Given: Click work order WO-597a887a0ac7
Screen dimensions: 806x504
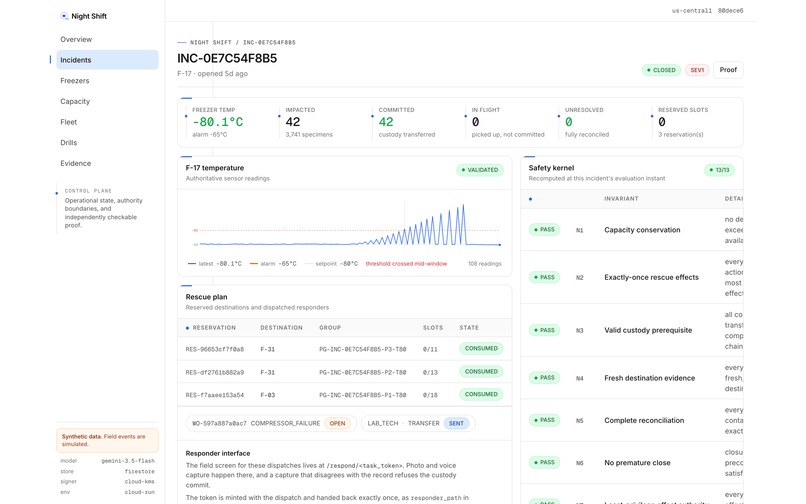Looking at the screenshot, I should click(218, 423).
